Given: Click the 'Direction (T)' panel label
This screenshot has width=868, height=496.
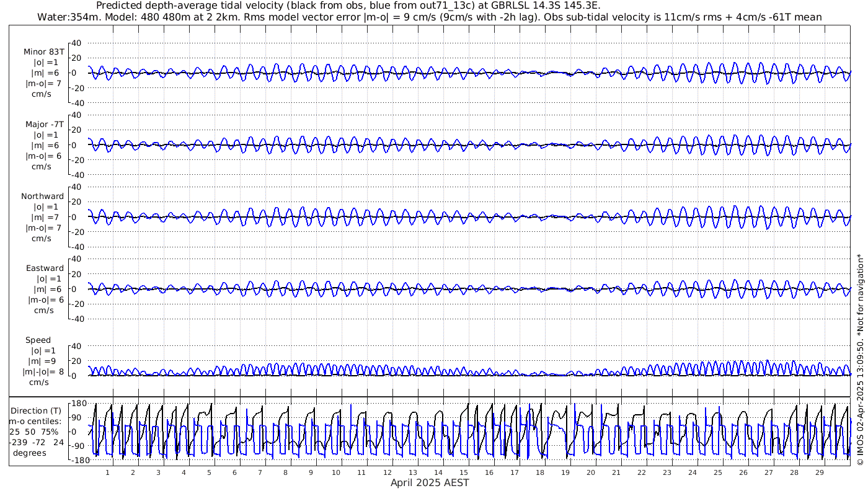Looking at the screenshot, I should pos(37,410).
